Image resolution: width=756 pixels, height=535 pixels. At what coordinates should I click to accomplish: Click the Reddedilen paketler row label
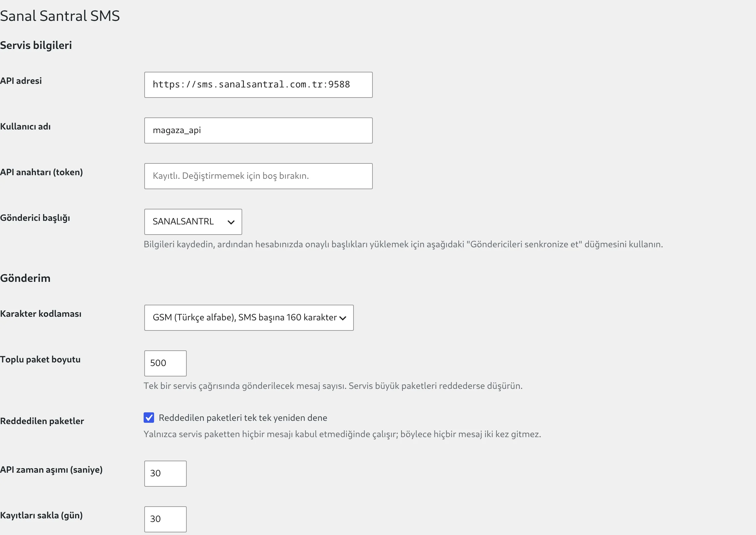[x=42, y=421]
